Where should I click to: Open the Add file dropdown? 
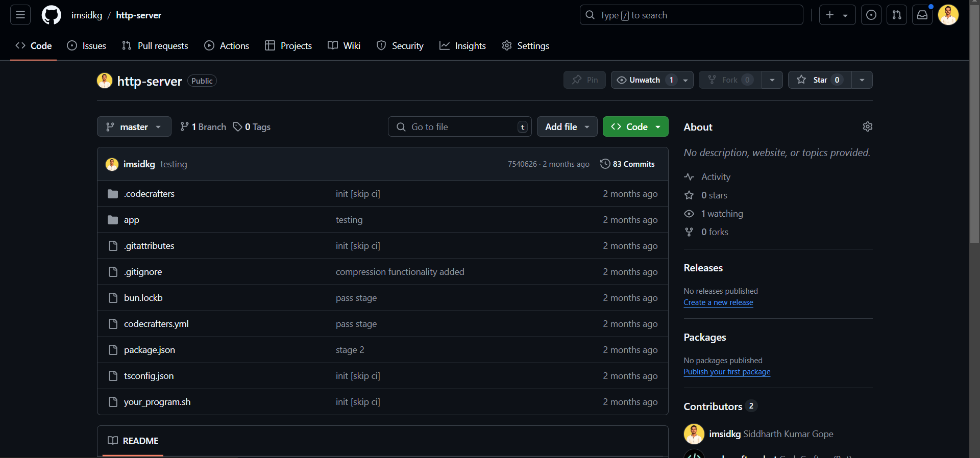(567, 127)
